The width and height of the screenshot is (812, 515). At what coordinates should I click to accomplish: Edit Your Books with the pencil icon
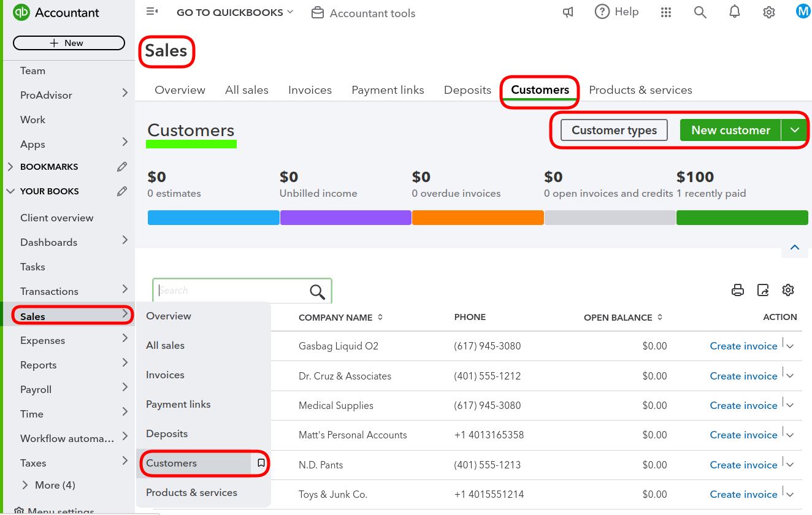click(x=122, y=191)
